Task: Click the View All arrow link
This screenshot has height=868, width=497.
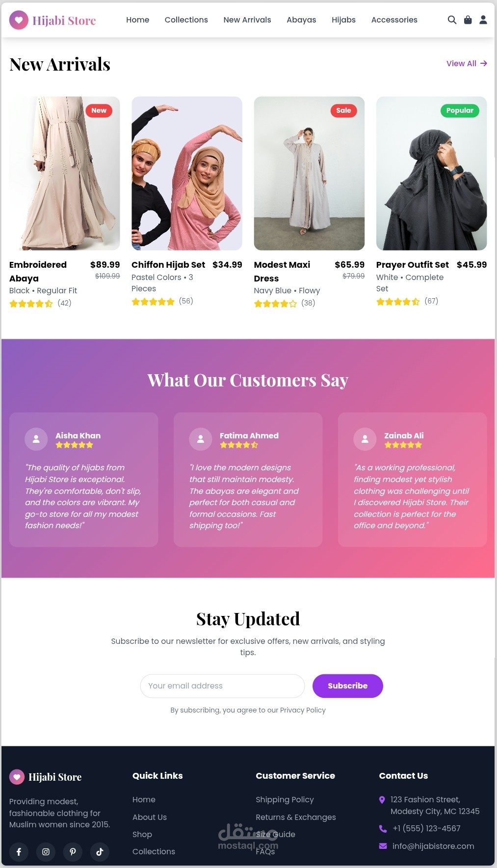Action: pos(467,63)
